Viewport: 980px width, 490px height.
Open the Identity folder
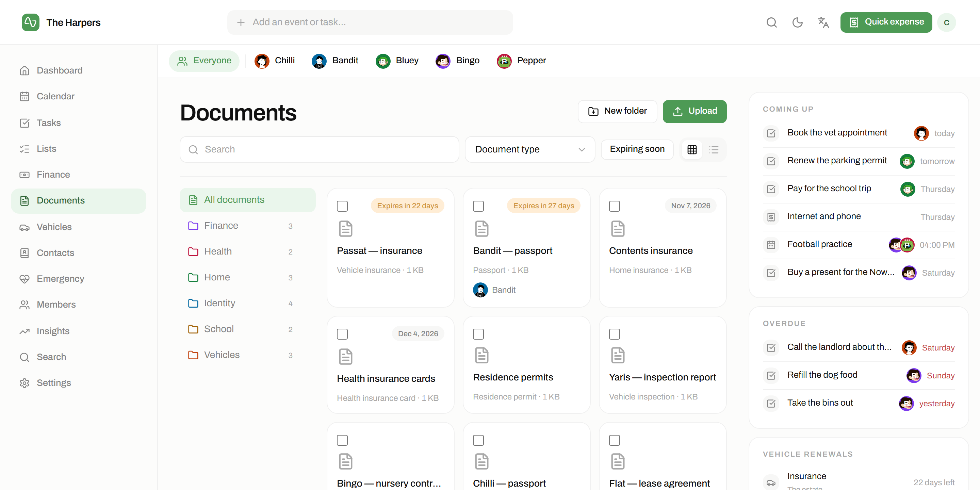[247, 303]
